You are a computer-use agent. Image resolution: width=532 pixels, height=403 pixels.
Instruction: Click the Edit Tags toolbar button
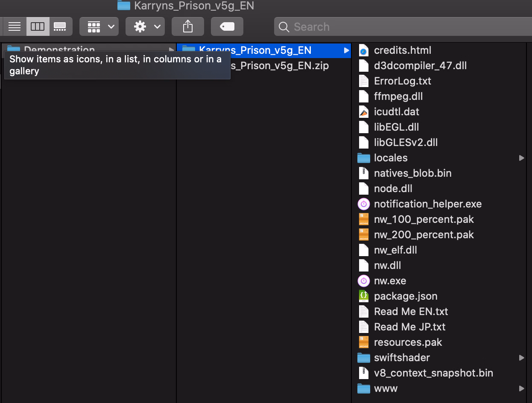point(227,26)
